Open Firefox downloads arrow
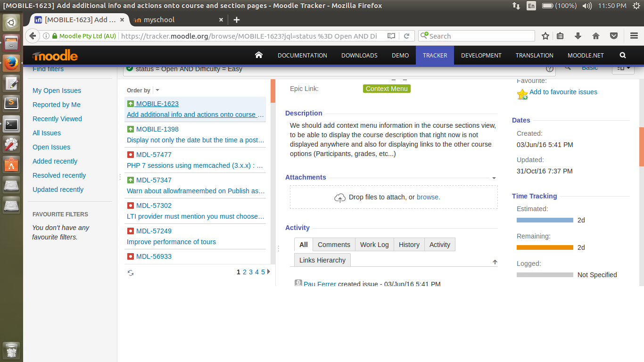Viewport: 644px width, 362px height. click(578, 36)
